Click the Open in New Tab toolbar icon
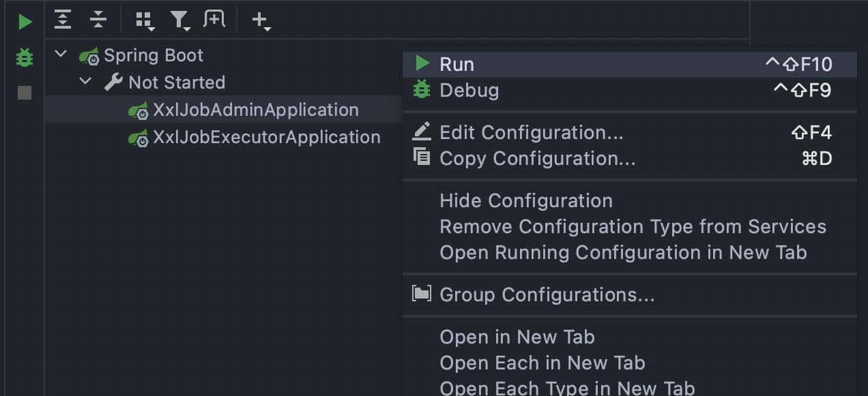The width and height of the screenshot is (868, 396). 214,20
